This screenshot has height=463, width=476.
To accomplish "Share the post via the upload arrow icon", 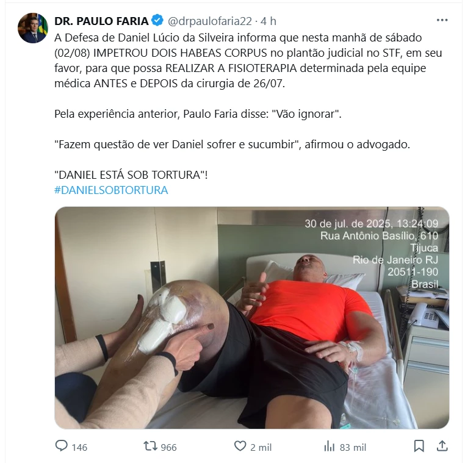I will point(442,446).
